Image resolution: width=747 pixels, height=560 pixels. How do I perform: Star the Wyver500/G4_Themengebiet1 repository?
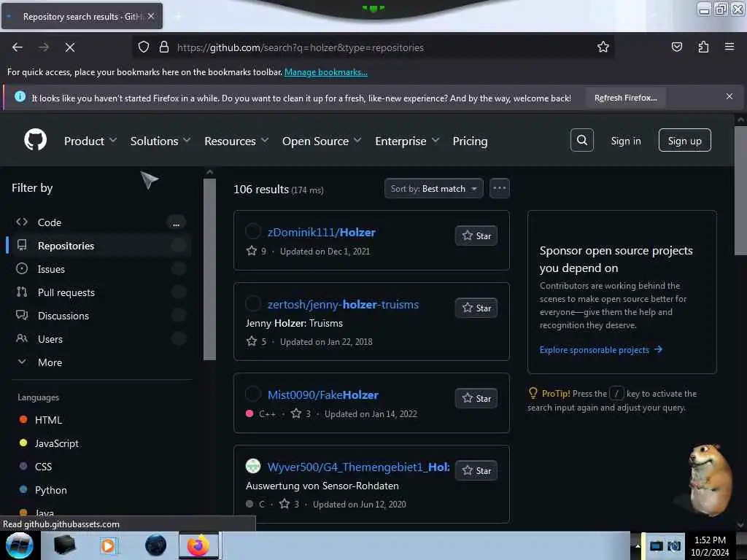tap(476, 471)
